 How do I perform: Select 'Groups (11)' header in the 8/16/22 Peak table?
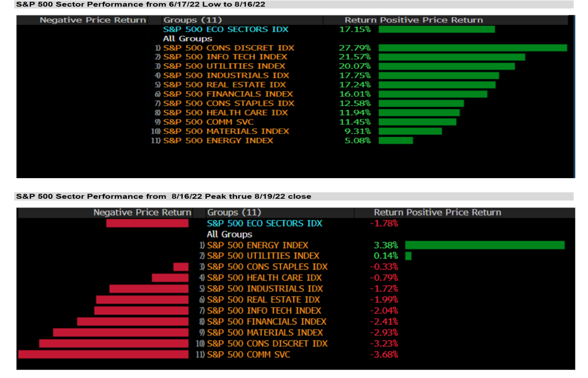234,212
